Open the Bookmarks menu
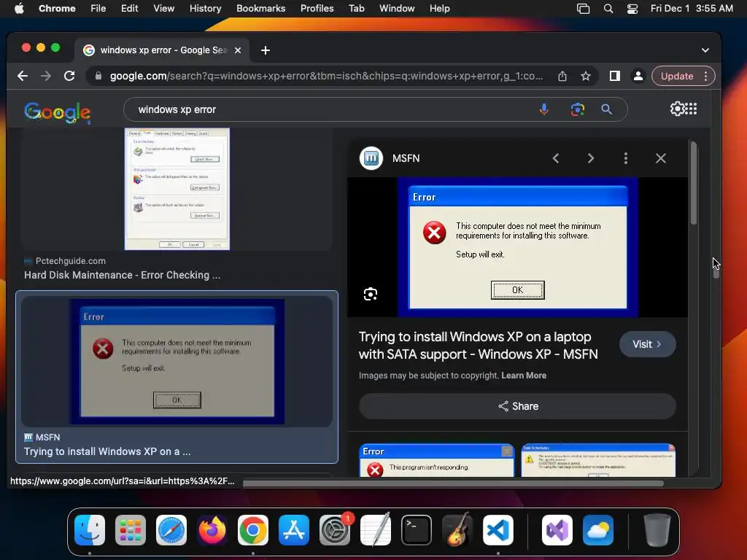This screenshot has width=747, height=560. (260, 9)
